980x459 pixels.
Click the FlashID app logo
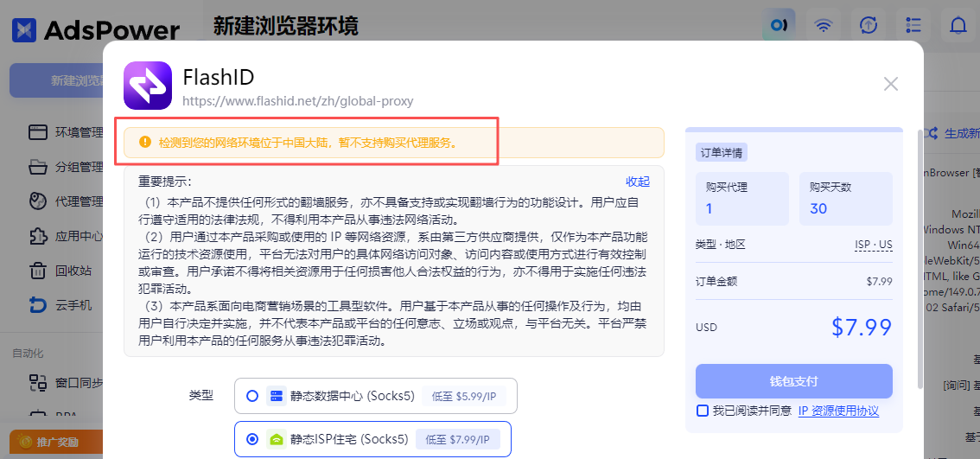click(x=148, y=86)
